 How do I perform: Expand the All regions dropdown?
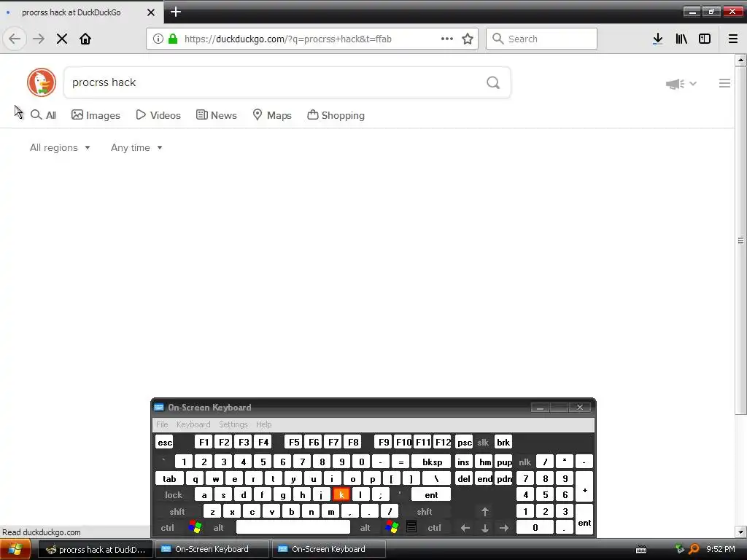tap(60, 147)
